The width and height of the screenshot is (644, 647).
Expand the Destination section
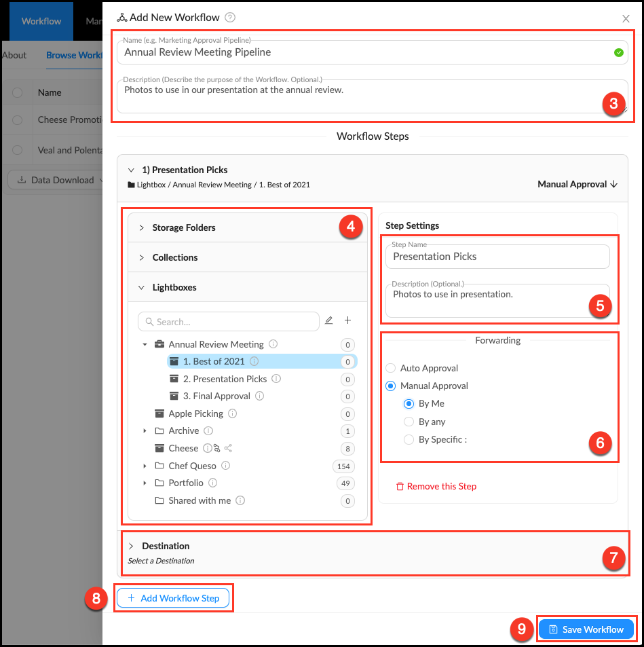coord(131,546)
